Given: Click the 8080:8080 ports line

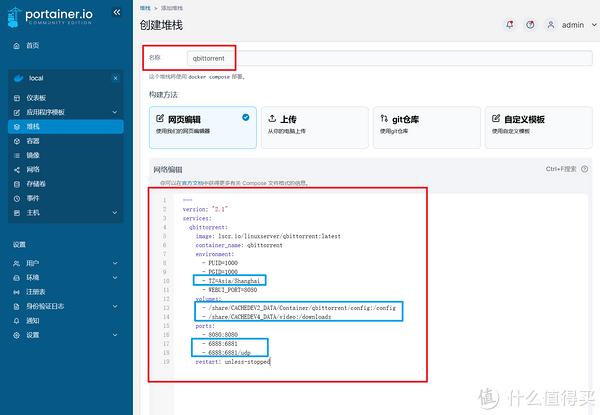Looking at the screenshot, I should click(220, 335).
